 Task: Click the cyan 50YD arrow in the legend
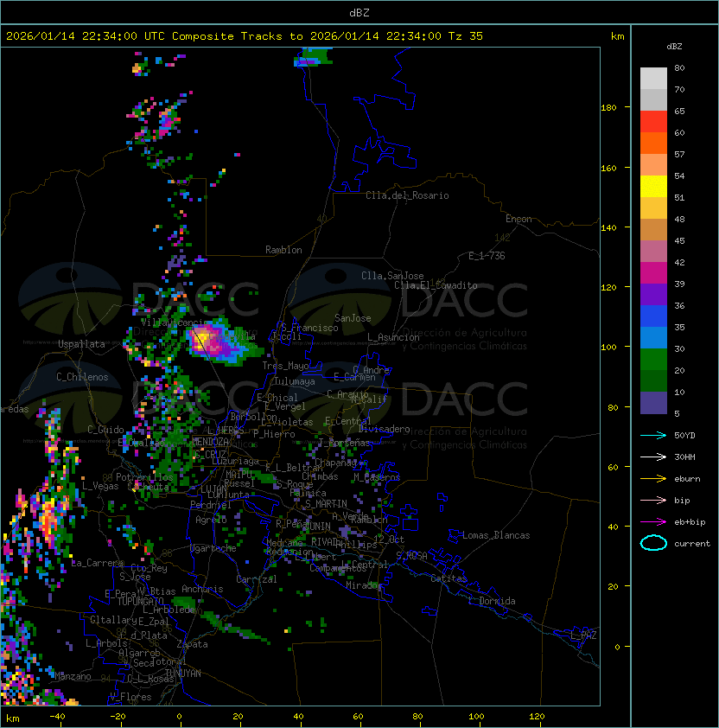click(653, 436)
